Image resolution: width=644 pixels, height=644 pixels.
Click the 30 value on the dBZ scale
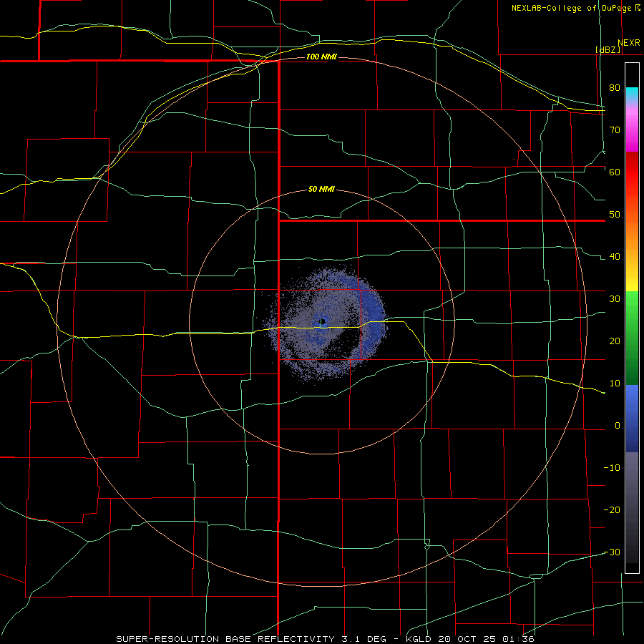tap(615, 299)
